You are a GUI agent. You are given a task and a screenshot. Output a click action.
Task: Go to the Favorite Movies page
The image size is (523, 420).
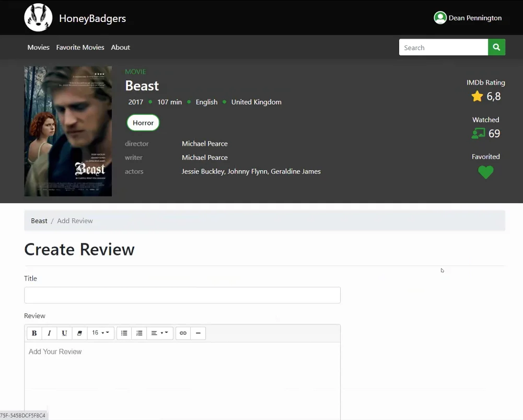click(x=80, y=48)
